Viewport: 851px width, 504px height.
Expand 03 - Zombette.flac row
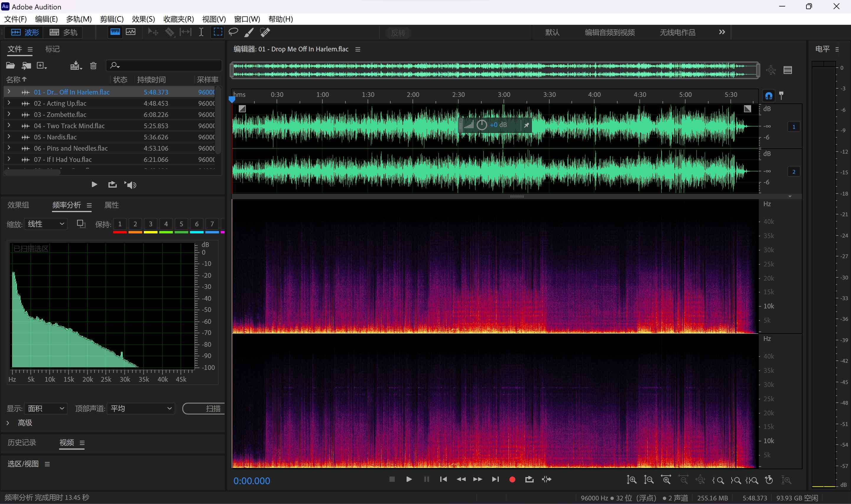pos(9,114)
